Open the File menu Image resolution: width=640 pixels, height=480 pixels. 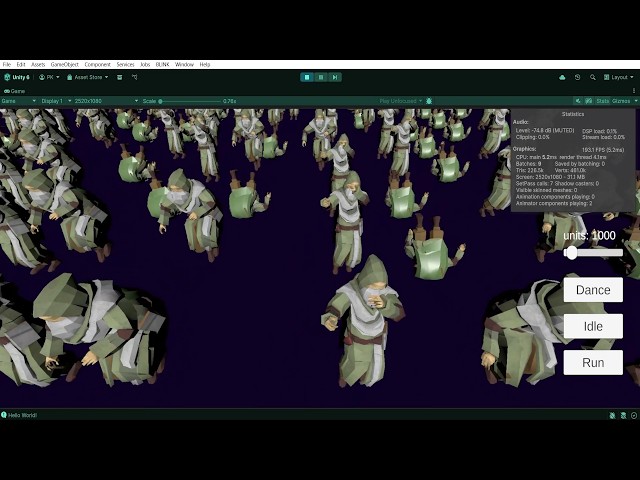tap(7, 64)
